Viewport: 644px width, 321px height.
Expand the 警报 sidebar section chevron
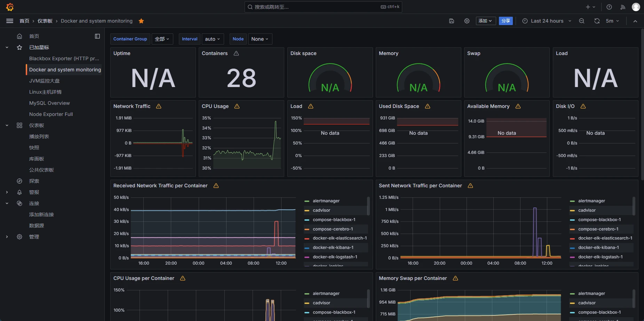[x=7, y=192]
